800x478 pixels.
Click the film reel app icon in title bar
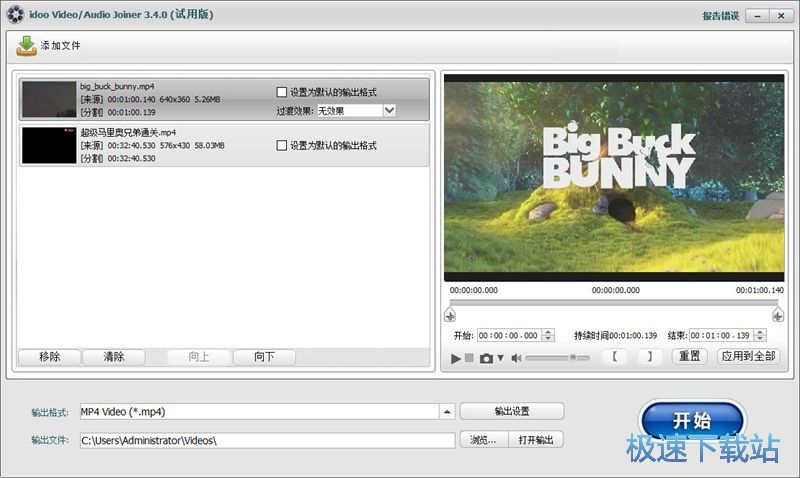[x=15, y=14]
